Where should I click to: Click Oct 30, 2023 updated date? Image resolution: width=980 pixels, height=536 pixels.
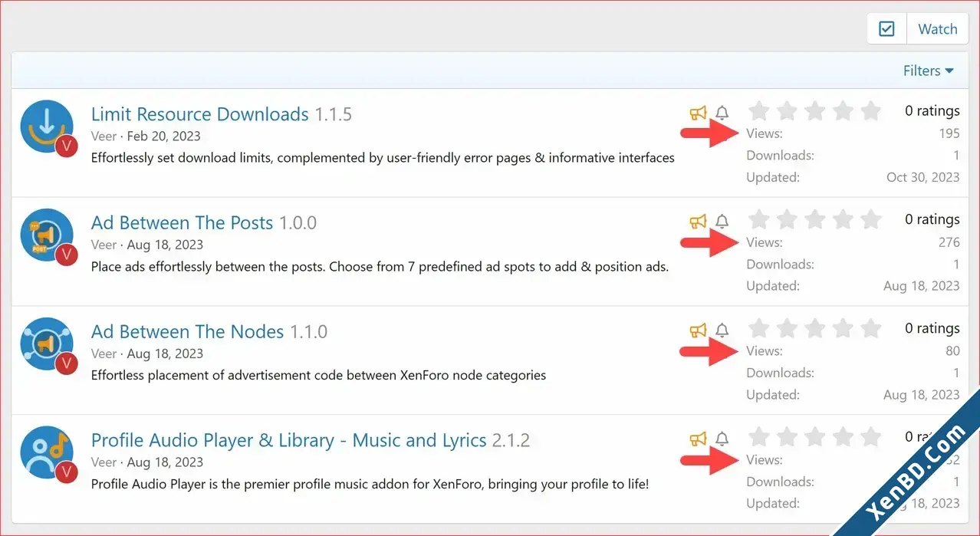pyautogui.click(x=923, y=177)
